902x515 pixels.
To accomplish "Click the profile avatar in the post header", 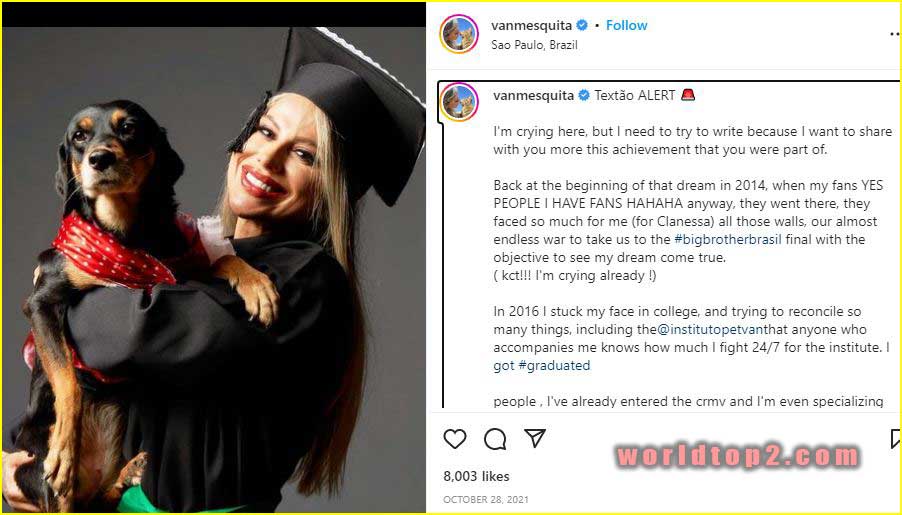I will 459,34.
